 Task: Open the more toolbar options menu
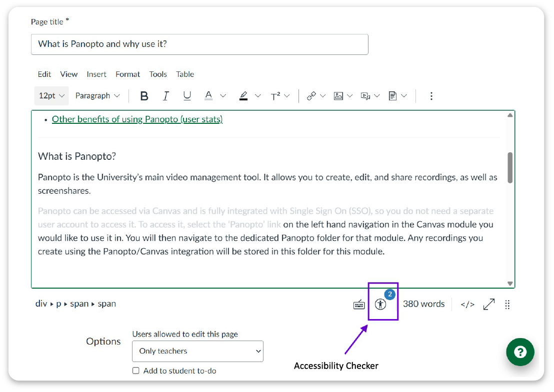click(431, 96)
